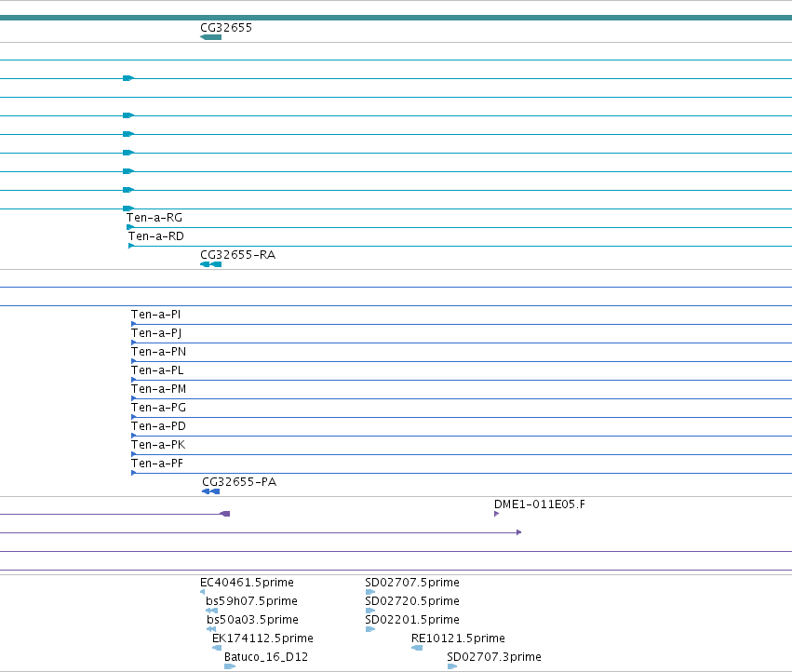Image resolution: width=792 pixels, height=672 pixels.
Task: Click the SD02201.5prime arrow glyph
Action: pyautogui.click(x=370, y=629)
